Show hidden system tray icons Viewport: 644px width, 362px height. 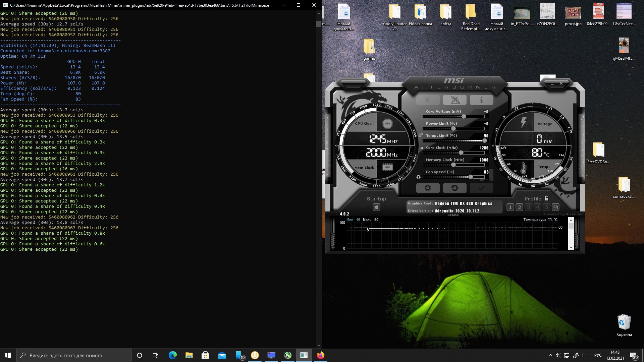tap(550, 355)
